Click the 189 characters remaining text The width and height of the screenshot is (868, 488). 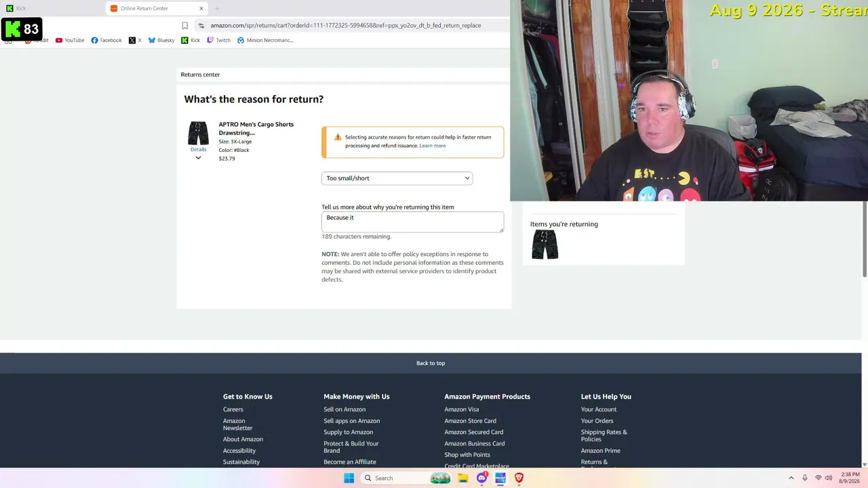[x=357, y=237]
